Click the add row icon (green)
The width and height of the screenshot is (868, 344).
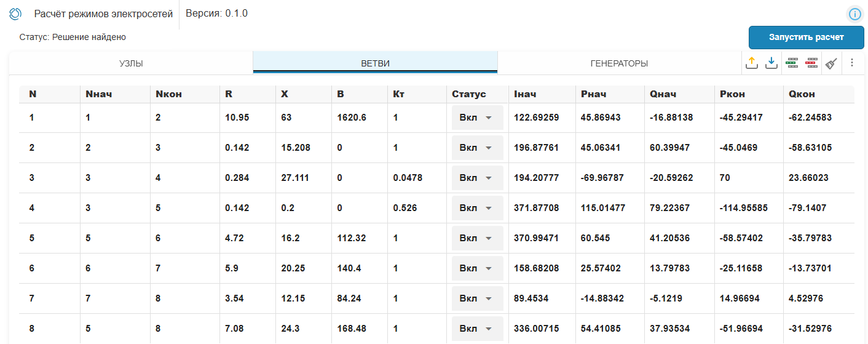(x=792, y=63)
